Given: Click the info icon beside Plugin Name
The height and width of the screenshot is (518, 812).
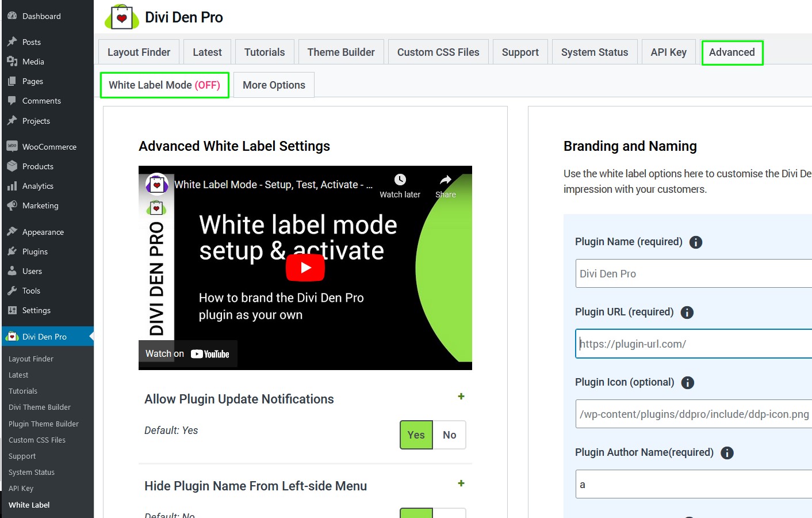Looking at the screenshot, I should [695, 242].
